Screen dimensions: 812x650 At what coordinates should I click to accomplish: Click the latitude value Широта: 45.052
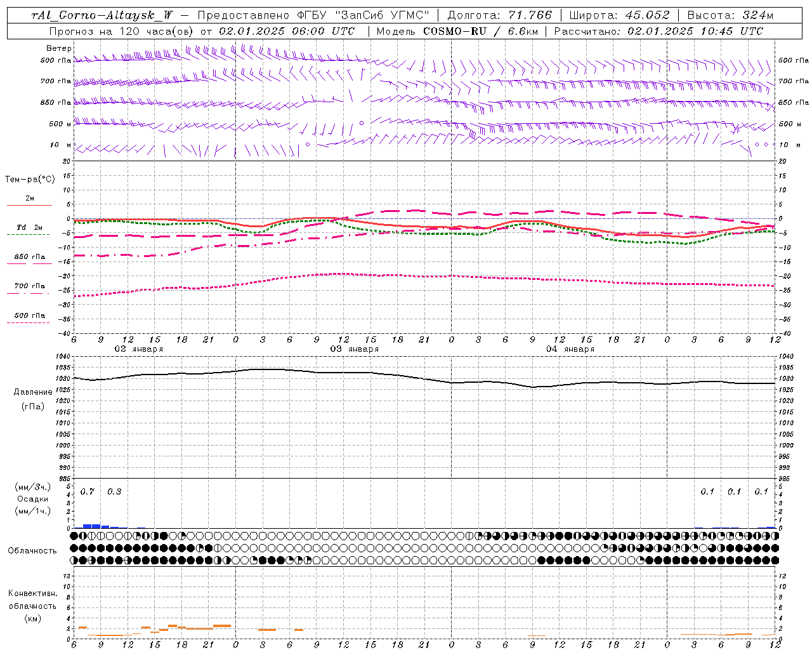tap(619, 15)
